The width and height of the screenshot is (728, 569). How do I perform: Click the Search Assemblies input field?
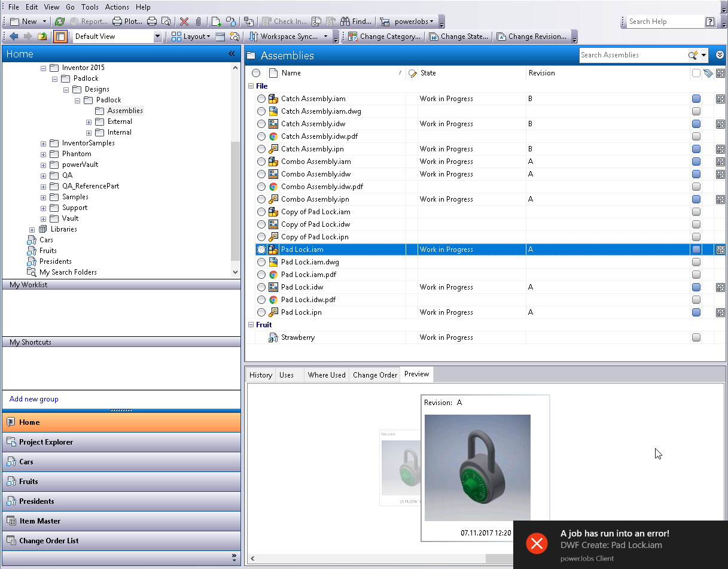coord(633,55)
